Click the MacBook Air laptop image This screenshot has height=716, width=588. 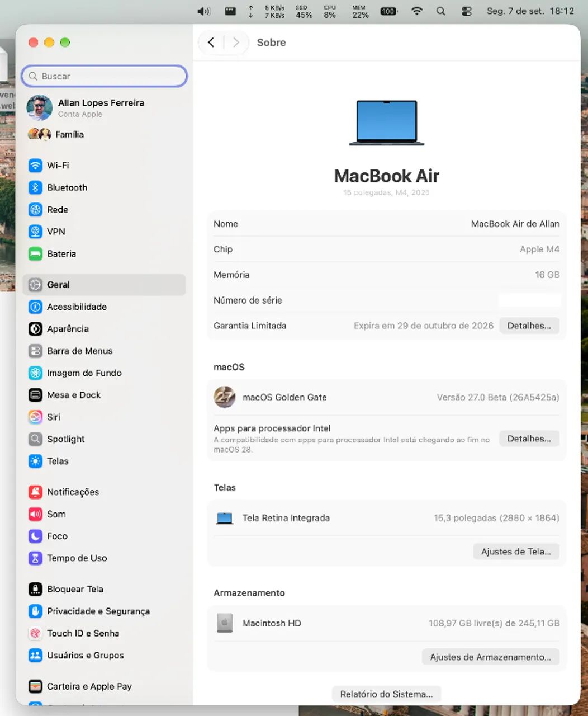pyautogui.click(x=387, y=123)
